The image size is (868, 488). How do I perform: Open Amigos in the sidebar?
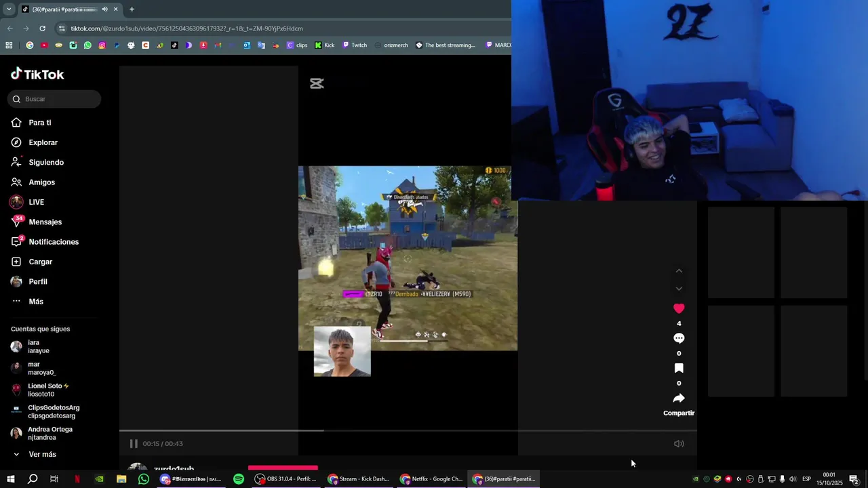point(33,182)
